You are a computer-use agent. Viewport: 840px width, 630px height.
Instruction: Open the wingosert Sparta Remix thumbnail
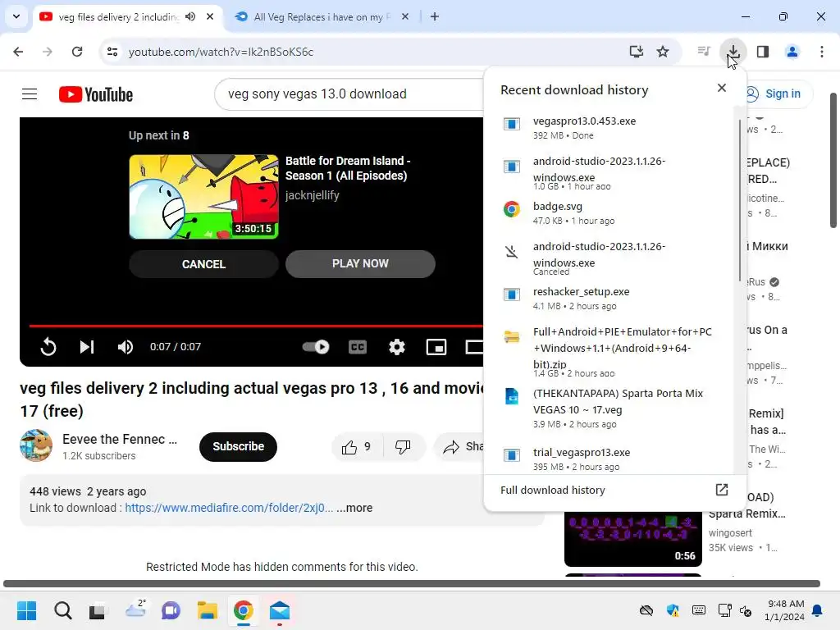click(632, 539)
